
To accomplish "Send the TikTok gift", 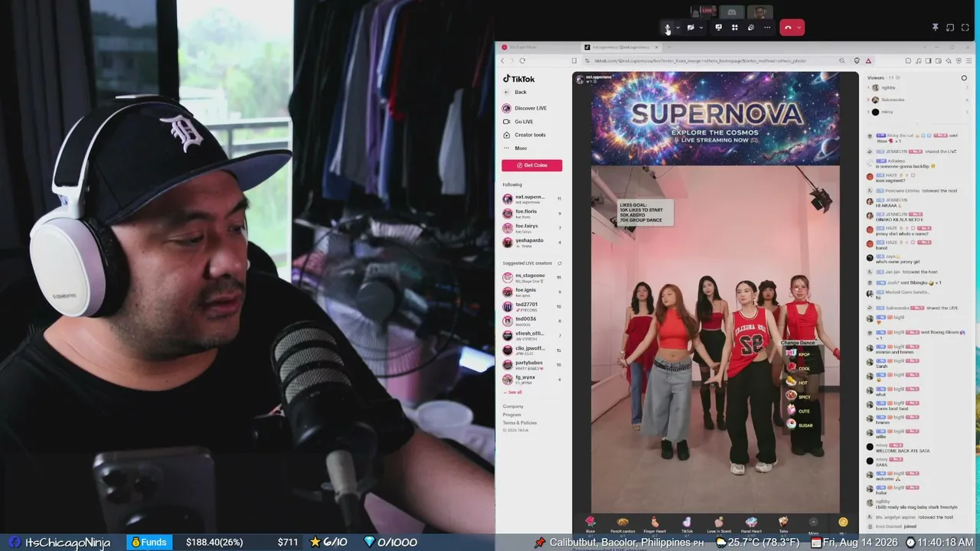I will pos(687,524).
